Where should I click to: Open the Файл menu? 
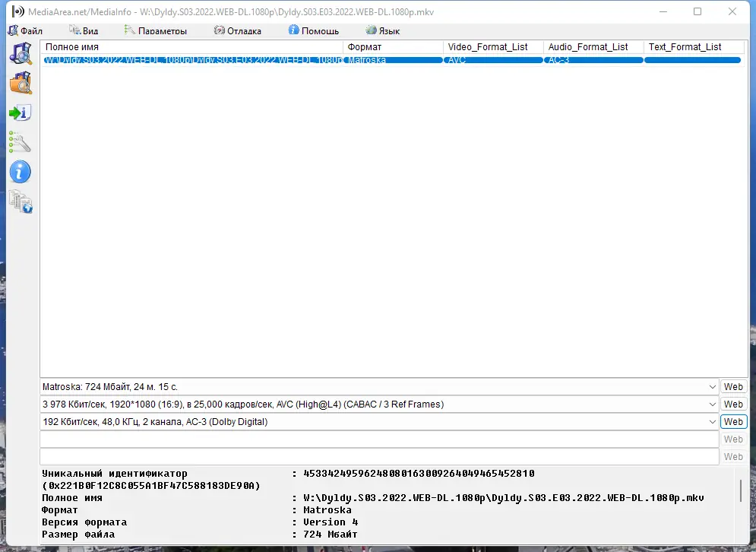click(x=26, y=31)
